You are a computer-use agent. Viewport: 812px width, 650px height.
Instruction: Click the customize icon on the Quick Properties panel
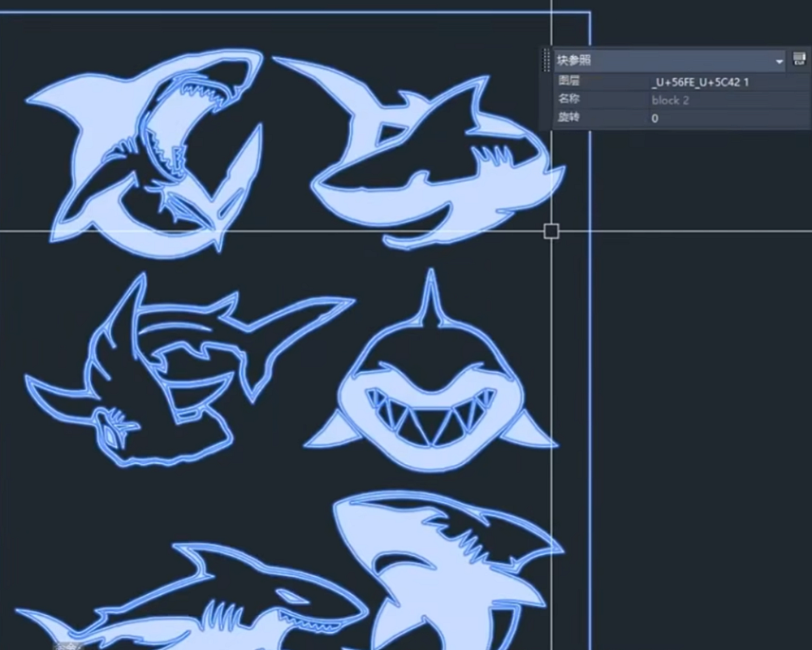coord(800,59)
